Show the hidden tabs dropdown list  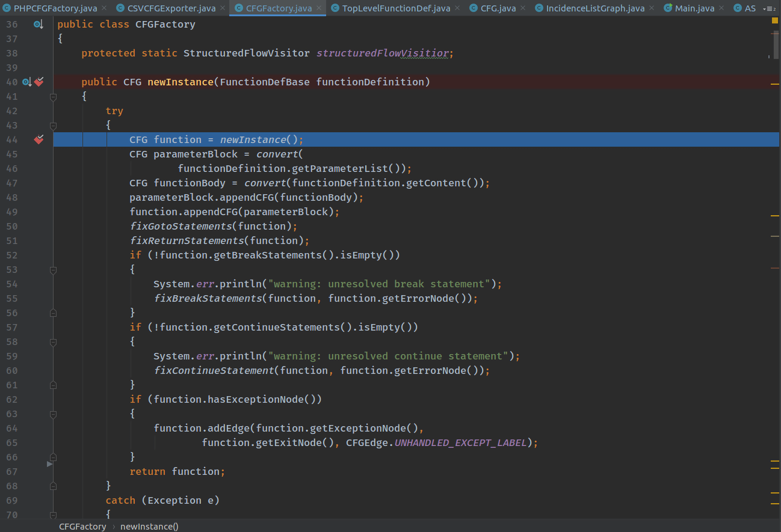point(770,9)
